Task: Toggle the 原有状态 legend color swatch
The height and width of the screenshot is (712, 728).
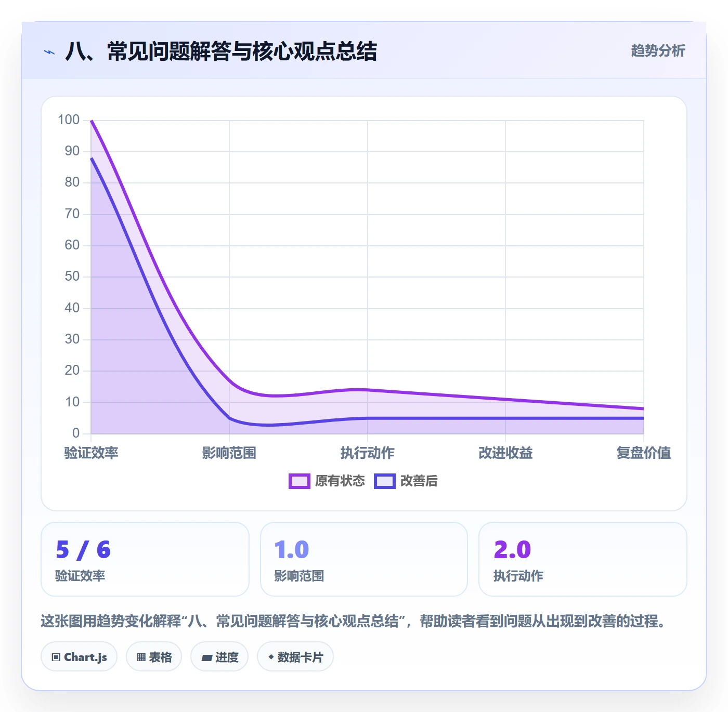Action: coord(300,481)
